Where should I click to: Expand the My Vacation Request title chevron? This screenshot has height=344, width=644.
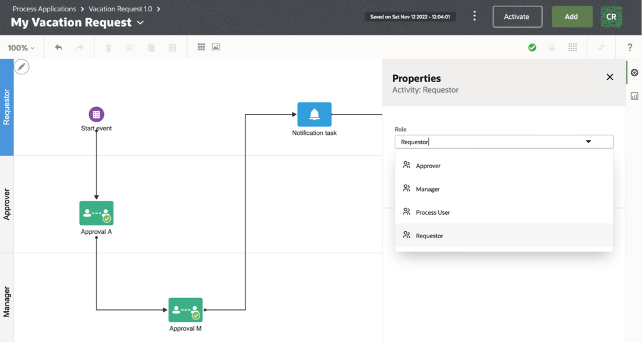[140, 23]
